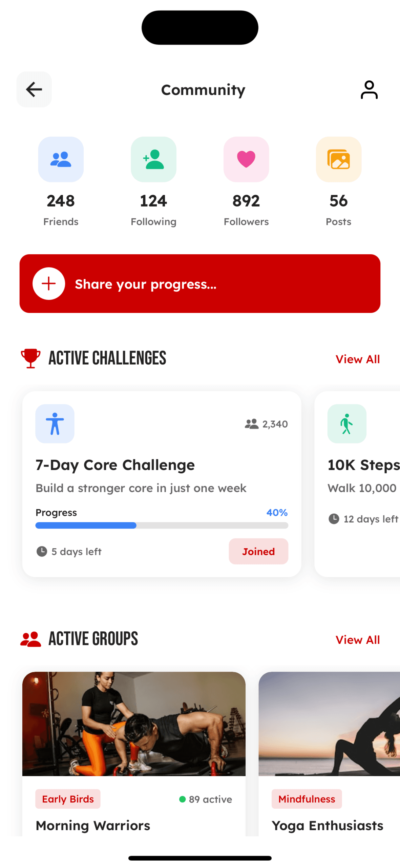
Task: Tap the red trophy icon
Action: (x=30, y=358)
